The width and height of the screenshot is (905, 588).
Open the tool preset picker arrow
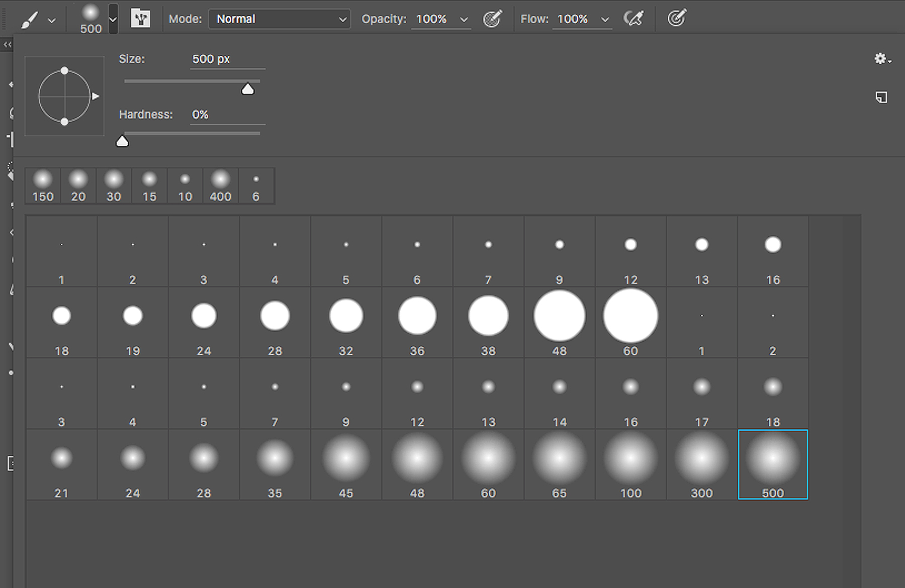click(52, 21)
